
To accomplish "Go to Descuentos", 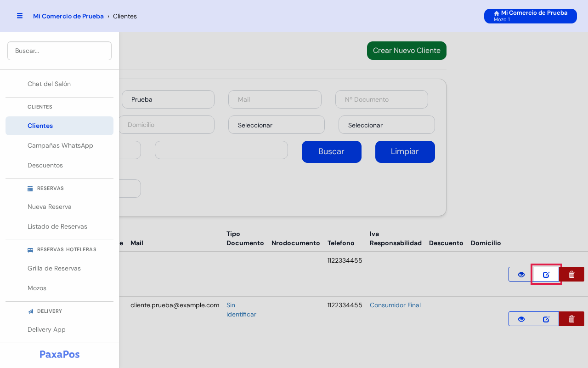I will 59,165.
